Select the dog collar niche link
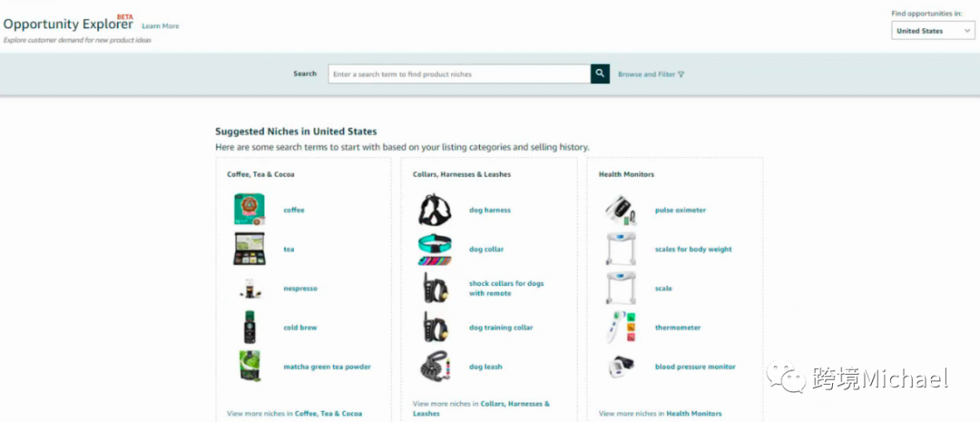980x422 pixels. coord(486,250)
